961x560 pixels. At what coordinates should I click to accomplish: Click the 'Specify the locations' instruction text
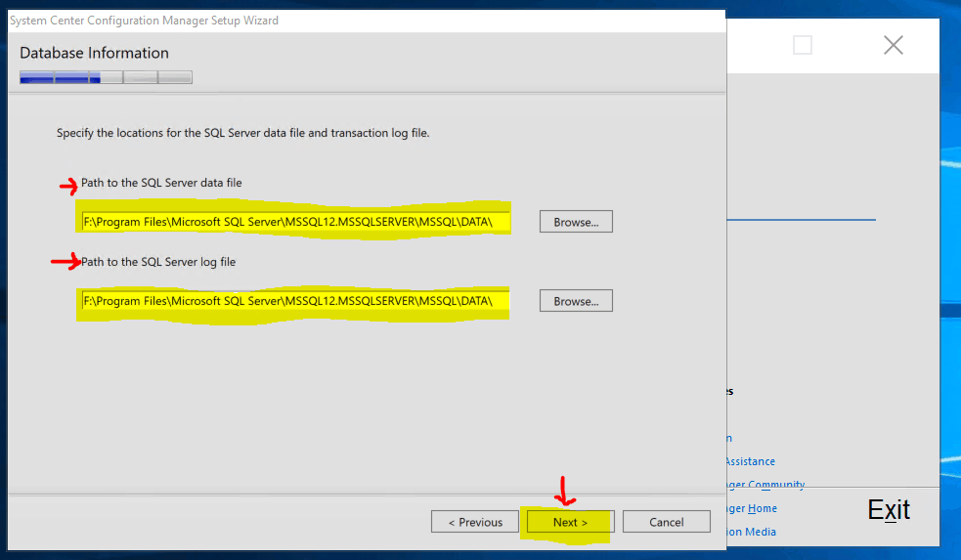click(x=243, y=133)
